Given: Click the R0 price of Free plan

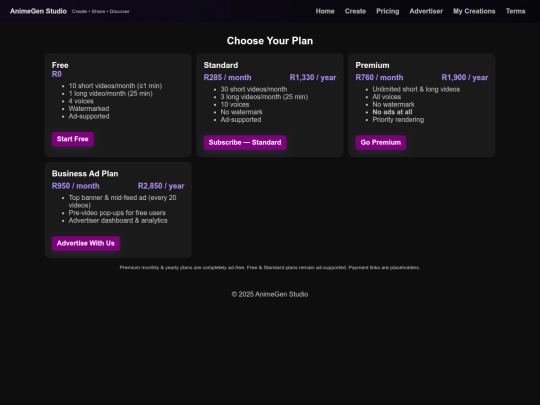Looking at the screenshot, I should pos(56,74).
